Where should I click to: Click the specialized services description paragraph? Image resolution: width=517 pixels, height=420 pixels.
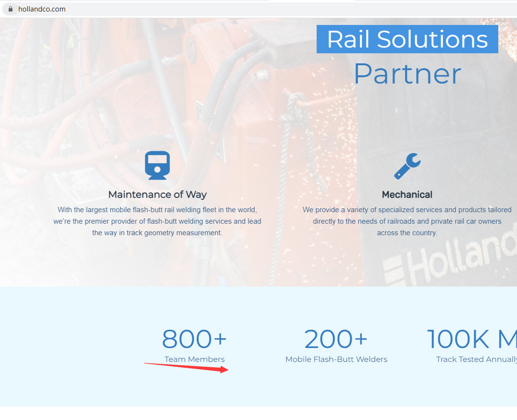407,221
